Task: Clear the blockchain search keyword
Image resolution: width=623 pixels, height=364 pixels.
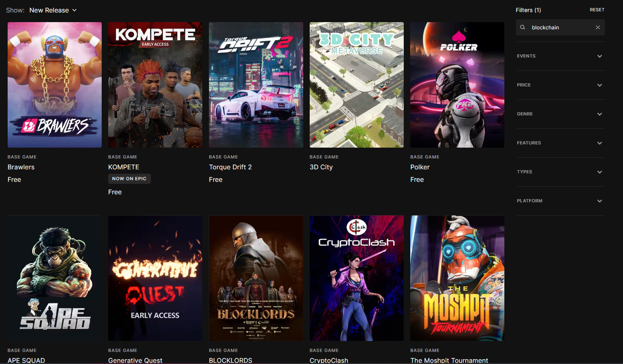Action: click(598, 27)
